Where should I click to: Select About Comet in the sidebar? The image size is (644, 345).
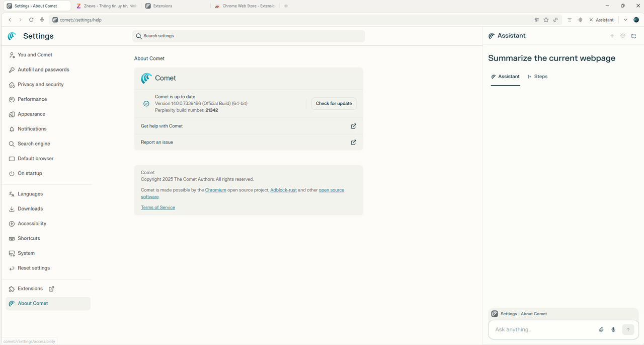click(x=48, y=303)
